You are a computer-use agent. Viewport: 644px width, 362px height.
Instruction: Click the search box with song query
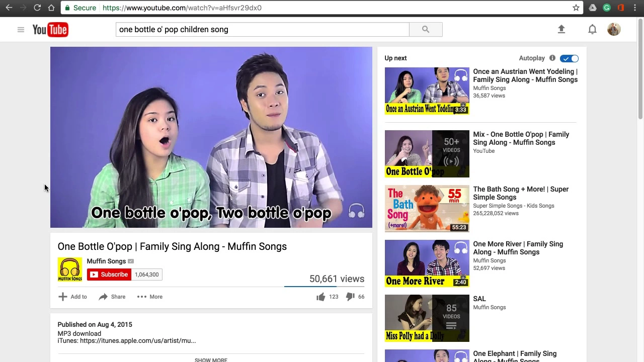(263, 30)
